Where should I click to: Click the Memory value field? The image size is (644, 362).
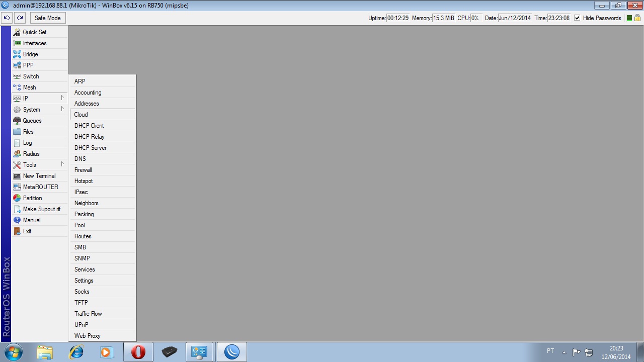tap(443, 18)
